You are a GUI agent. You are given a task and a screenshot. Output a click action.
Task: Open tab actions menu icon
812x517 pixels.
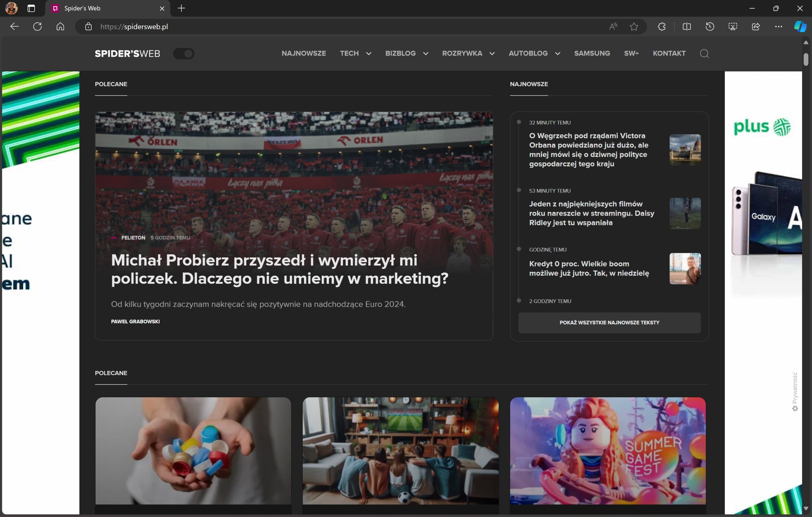(x=31, y=9)
